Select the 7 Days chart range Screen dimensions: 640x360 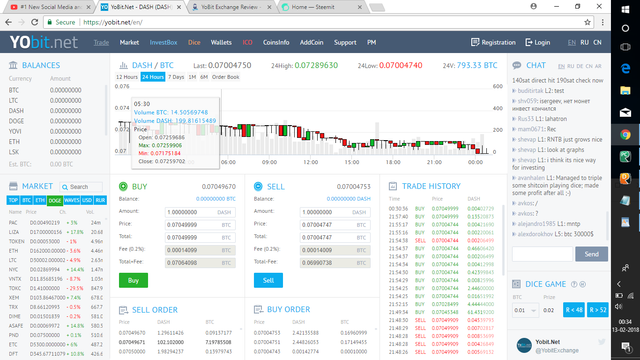(176, 77)
